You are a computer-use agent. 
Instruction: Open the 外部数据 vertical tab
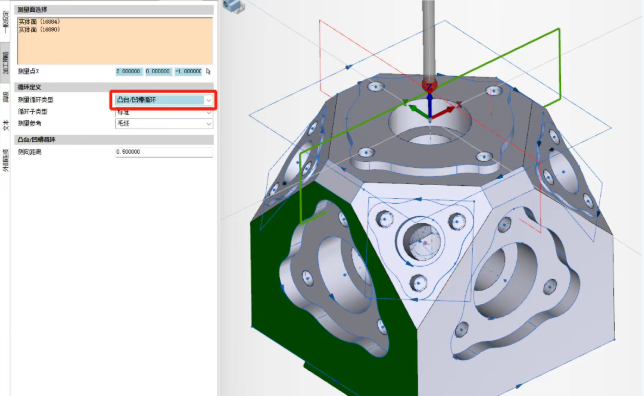(x=5, y=160)
